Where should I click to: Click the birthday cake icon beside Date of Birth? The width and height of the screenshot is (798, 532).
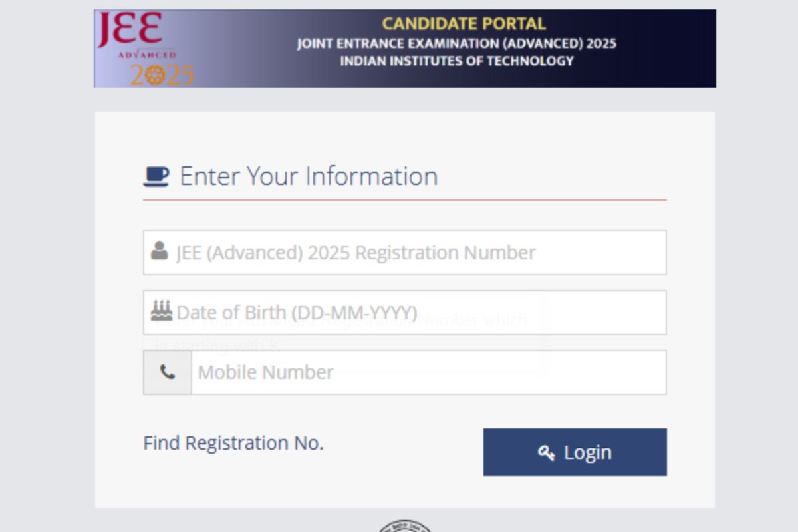(x=161, y=311)
